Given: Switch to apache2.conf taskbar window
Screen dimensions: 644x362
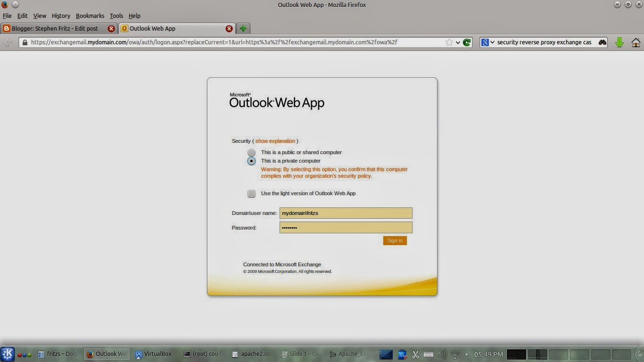Looking at the screenshot, I should (252, 354).
